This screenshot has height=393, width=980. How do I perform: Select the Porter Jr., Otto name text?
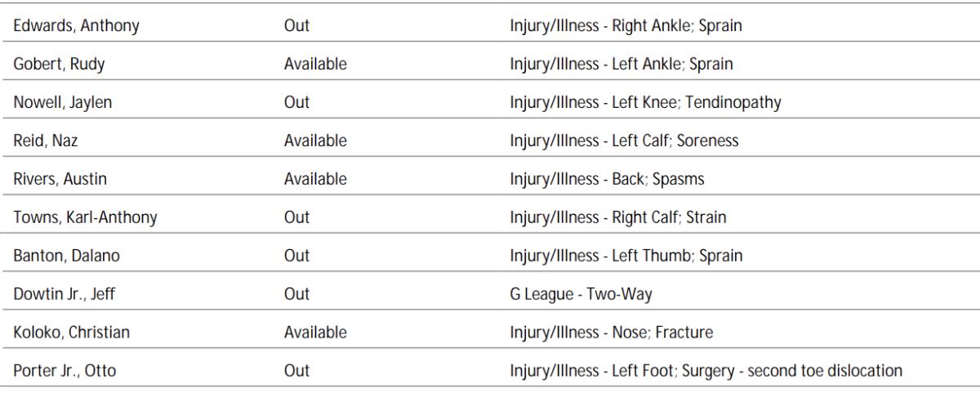coord(65,371)
